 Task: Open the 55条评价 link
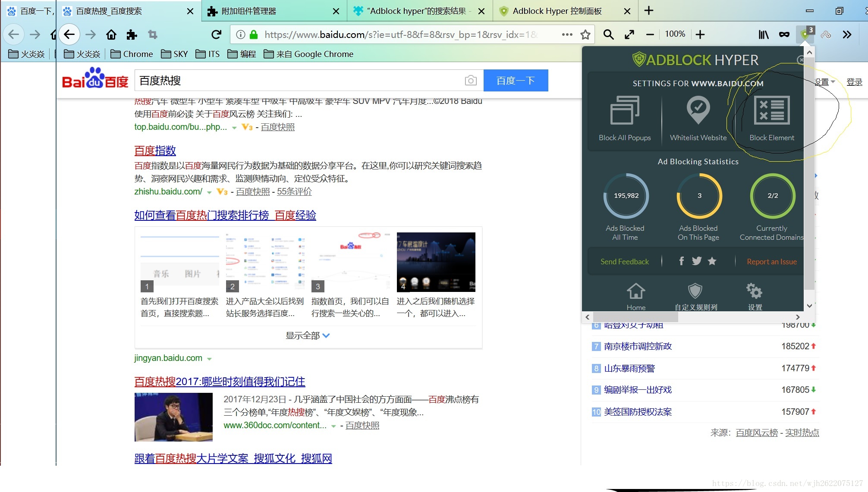(294, 191)
